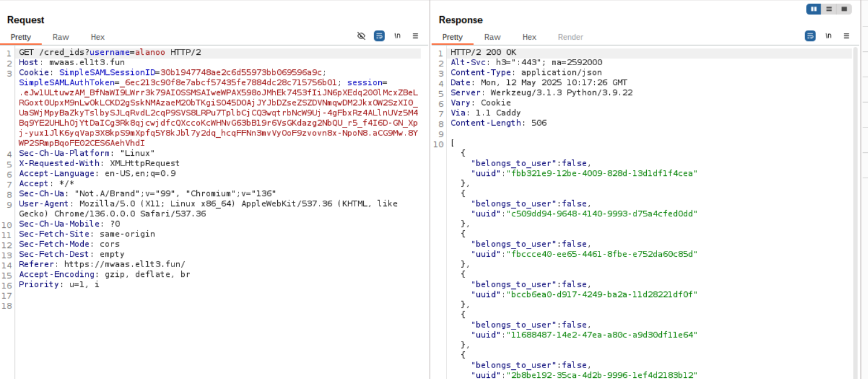The height and width of the screenshot is (379, 868).
Task: Click the uuid starting with c509dd94
Action: (x=601, y=214)
